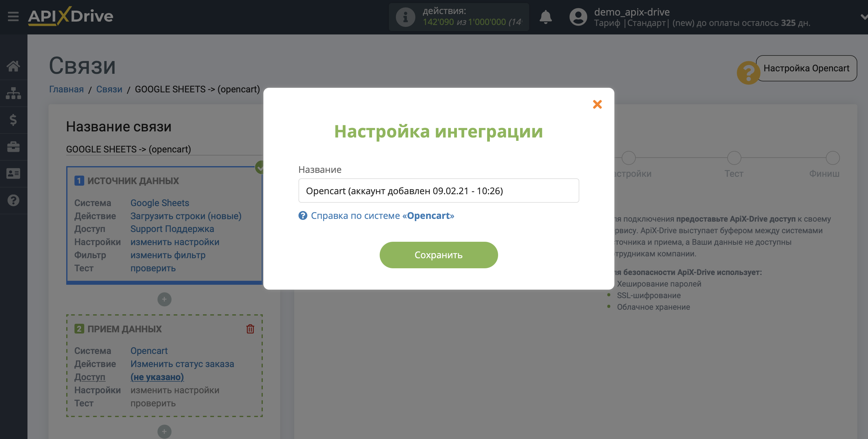Click Изменить статус заказа link
Viewport: 868px width, 439px height.
tap(182, 364)
